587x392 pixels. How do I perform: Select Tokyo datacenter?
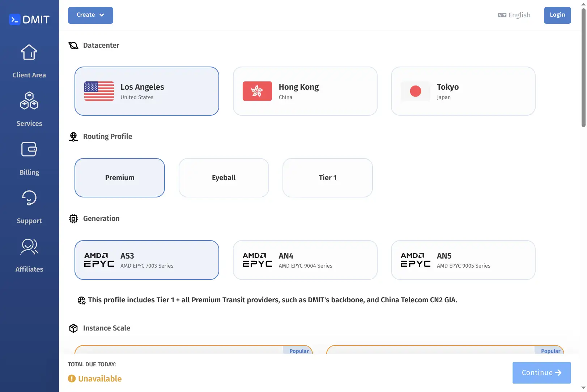tap(463, 91)
